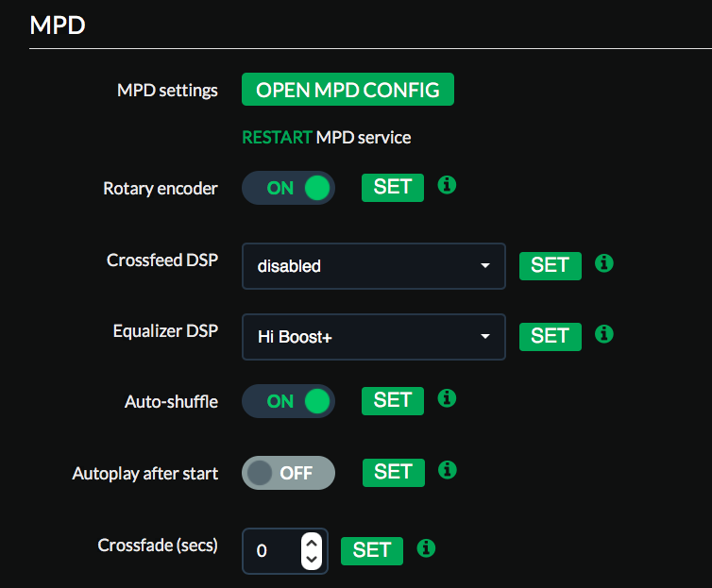Focus the Crossfade seconds input field
Image resolution: width=712 pixels, height=588 pixels.
pyautogui.click(x=272, y=551)
